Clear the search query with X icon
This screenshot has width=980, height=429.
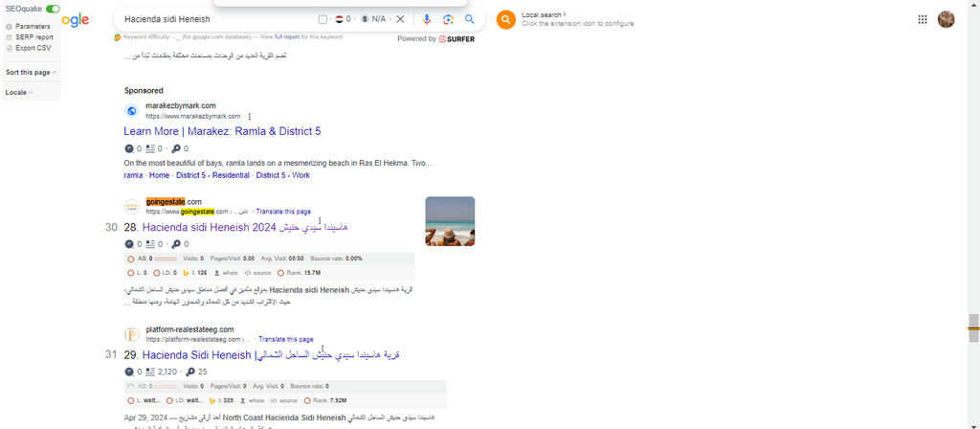pos(400,19)
